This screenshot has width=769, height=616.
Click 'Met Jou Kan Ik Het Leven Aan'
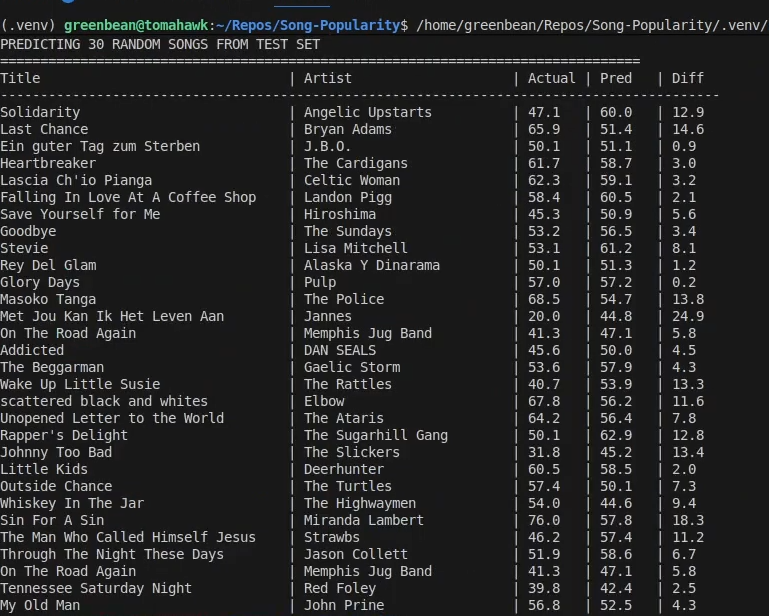pyautogui.click(x=112, y=316)
